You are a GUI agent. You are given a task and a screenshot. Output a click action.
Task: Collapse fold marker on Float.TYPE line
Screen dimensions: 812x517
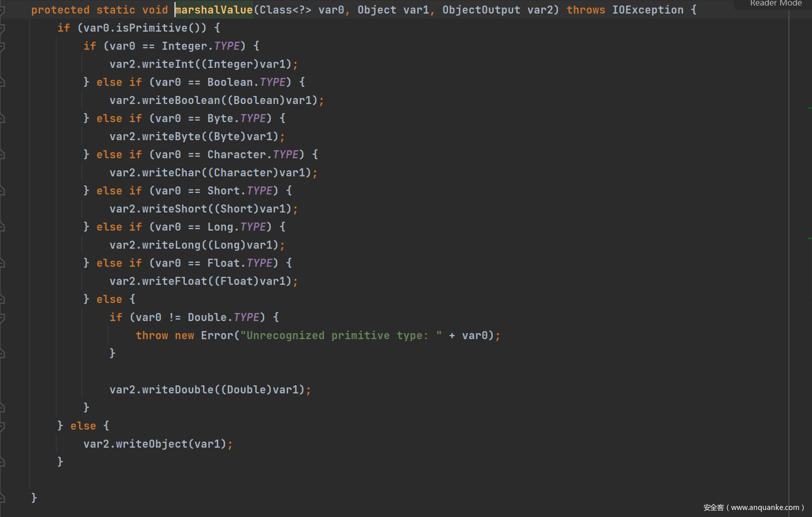[x=2, y=263]
